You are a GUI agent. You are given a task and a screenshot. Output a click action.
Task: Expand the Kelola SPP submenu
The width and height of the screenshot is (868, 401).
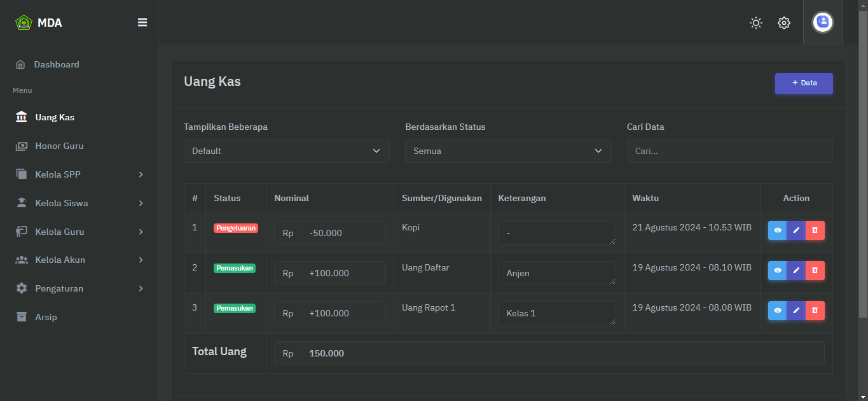tap(79, 174)
